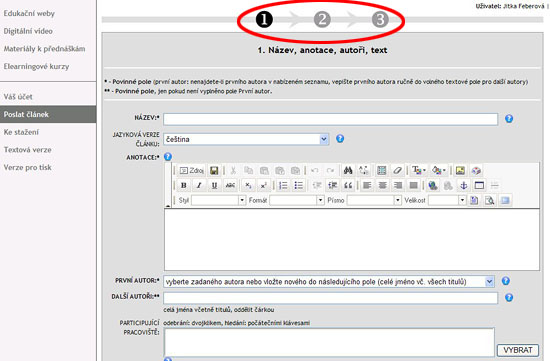This screenshot has width=550, height=361.
Task: Click the Blockquote quotation marks icon
Action: point(348,185)
